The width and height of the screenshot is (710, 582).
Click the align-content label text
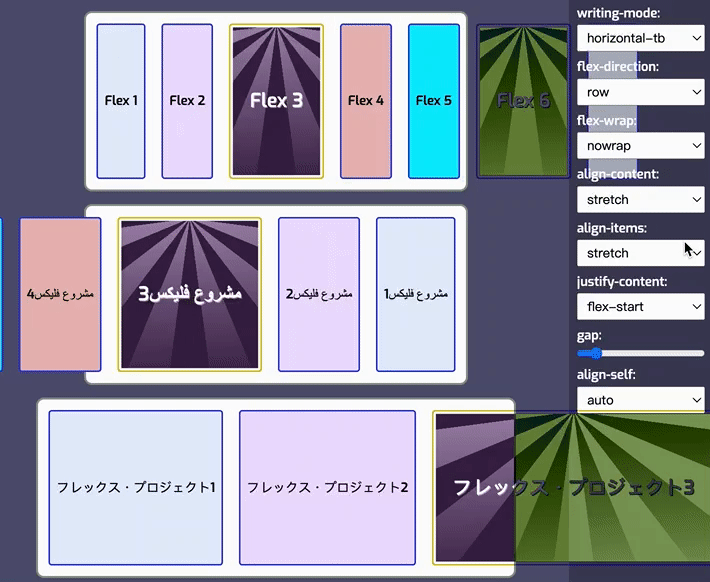click(618, 174)
